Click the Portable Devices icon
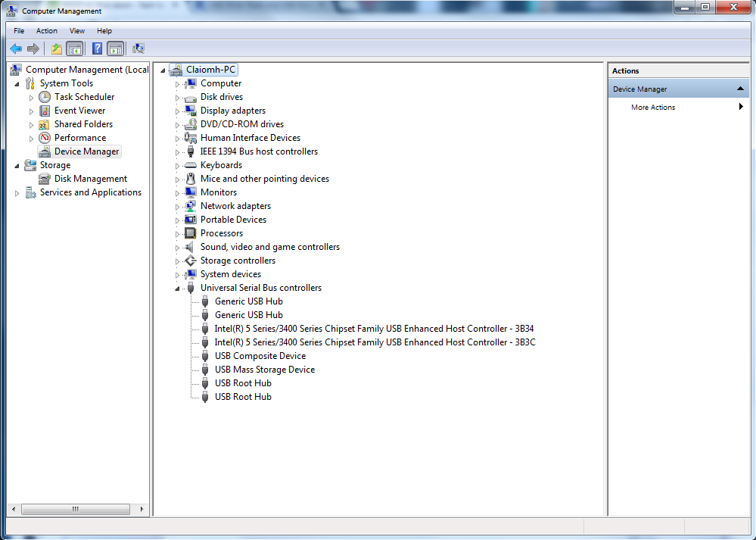This screenshot has width=756, height=540. (191, 220)
